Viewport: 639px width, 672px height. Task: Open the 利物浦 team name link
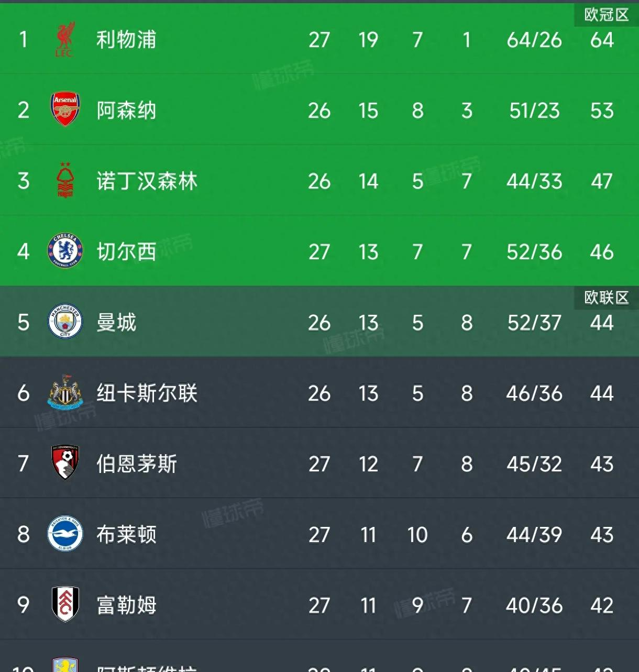tap(126, 40)
